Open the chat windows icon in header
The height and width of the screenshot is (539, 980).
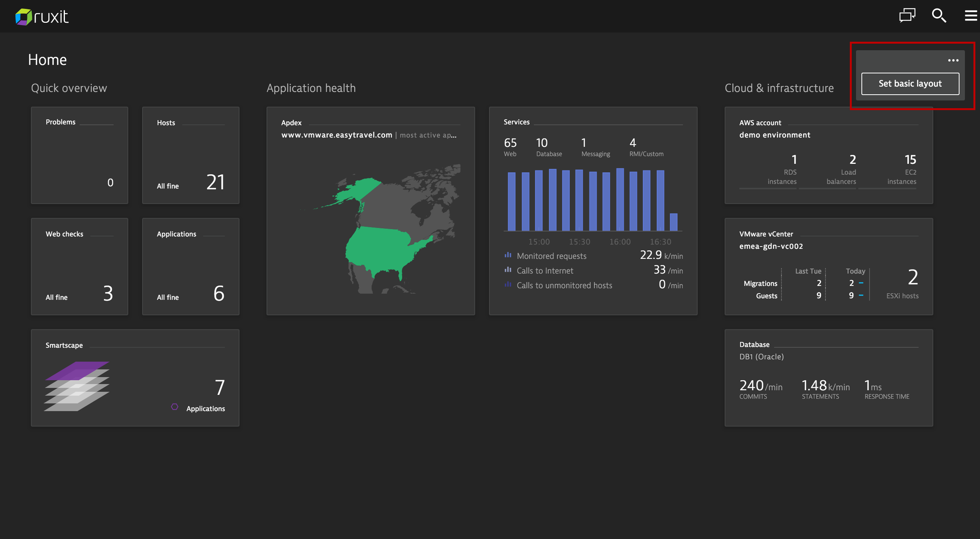[907, 16]
